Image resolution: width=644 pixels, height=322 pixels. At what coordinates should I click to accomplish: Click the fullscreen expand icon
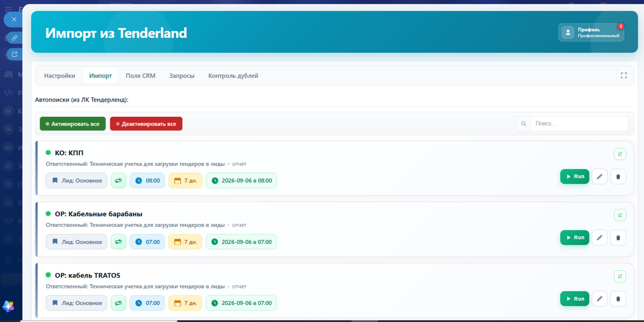tap(624, 75)
